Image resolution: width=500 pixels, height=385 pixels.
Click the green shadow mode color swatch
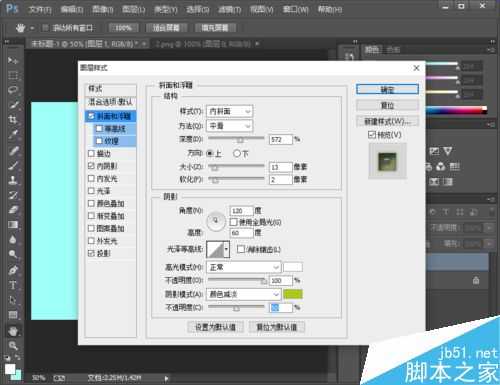(x=293, y=294)
